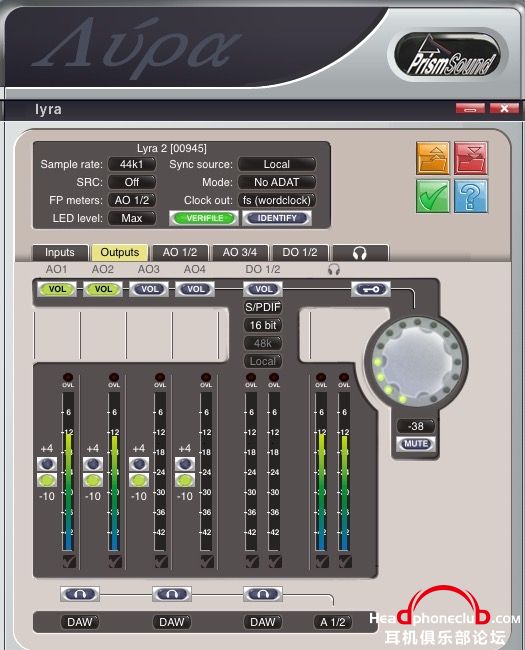Open the FP meters AO 1/2 dropdown
Screen dimensions: 525x650
[x=132, y=200]
